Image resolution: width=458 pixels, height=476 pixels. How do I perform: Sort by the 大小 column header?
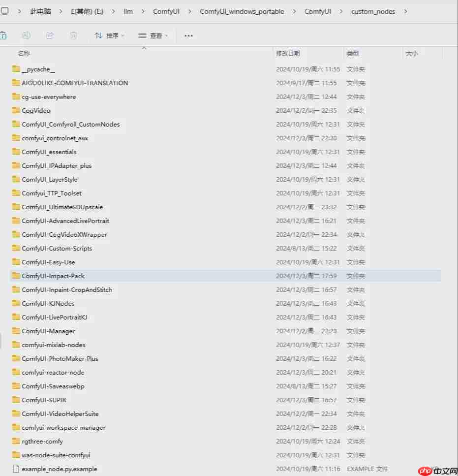[412, 54]
